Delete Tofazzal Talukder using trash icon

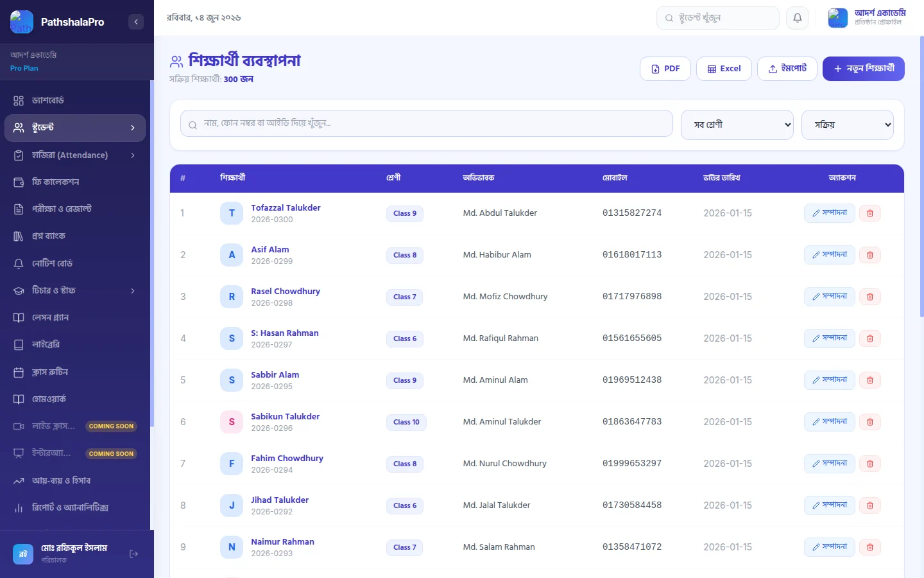point(870,213)
